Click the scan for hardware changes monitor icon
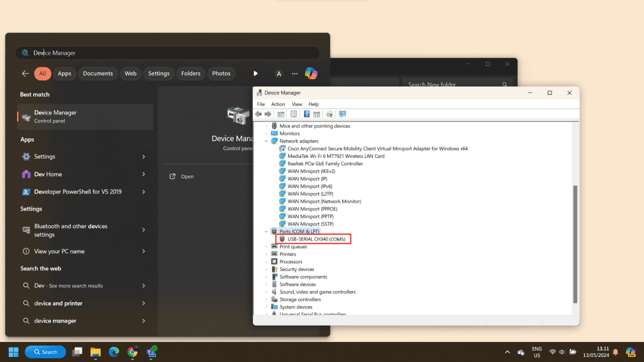The width and height of the screenshot is (644, 362). click(343, 114)
